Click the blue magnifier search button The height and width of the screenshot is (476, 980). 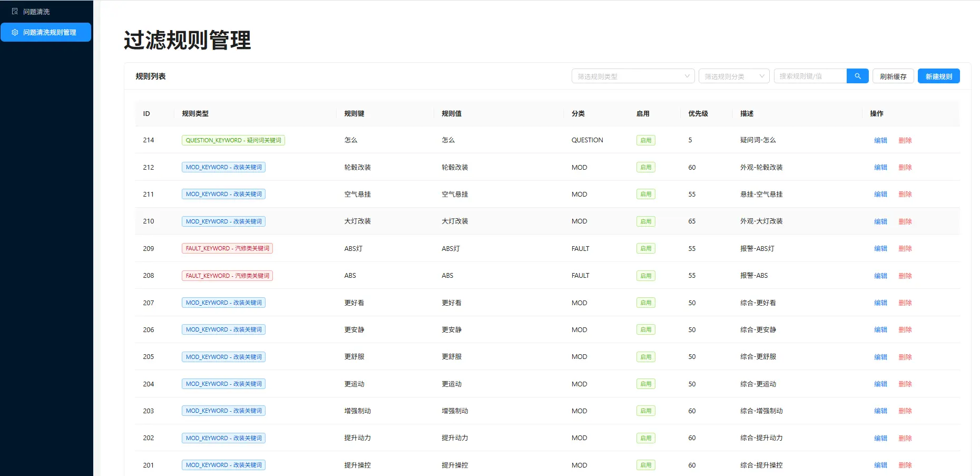pyautogui.click(x=857, y=75)
